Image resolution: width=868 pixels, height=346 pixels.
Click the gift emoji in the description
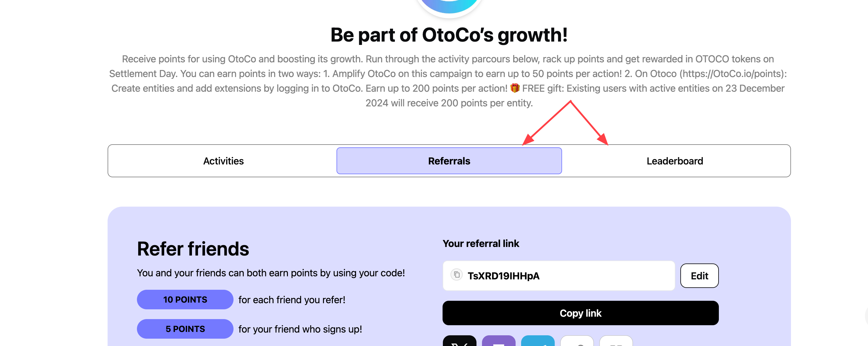(x=514, y=88)
